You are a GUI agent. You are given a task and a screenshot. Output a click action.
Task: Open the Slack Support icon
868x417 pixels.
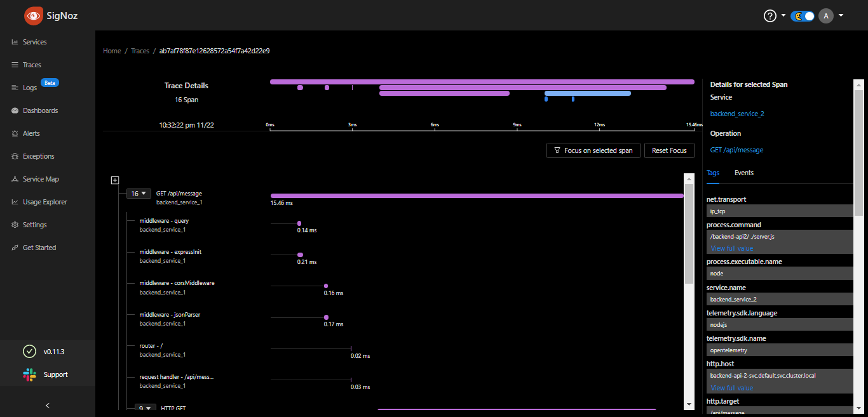[x=29, y=374]
